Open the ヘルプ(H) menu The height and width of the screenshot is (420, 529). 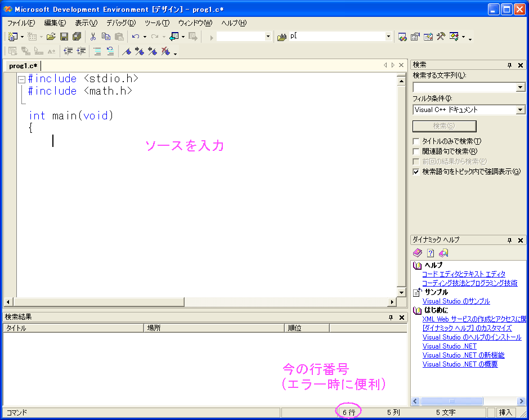tap(234, 23)
